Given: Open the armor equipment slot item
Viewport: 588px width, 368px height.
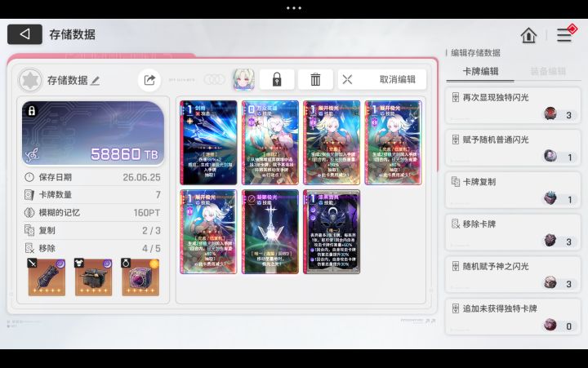Looking at the screenshot, I should point(93,277).
